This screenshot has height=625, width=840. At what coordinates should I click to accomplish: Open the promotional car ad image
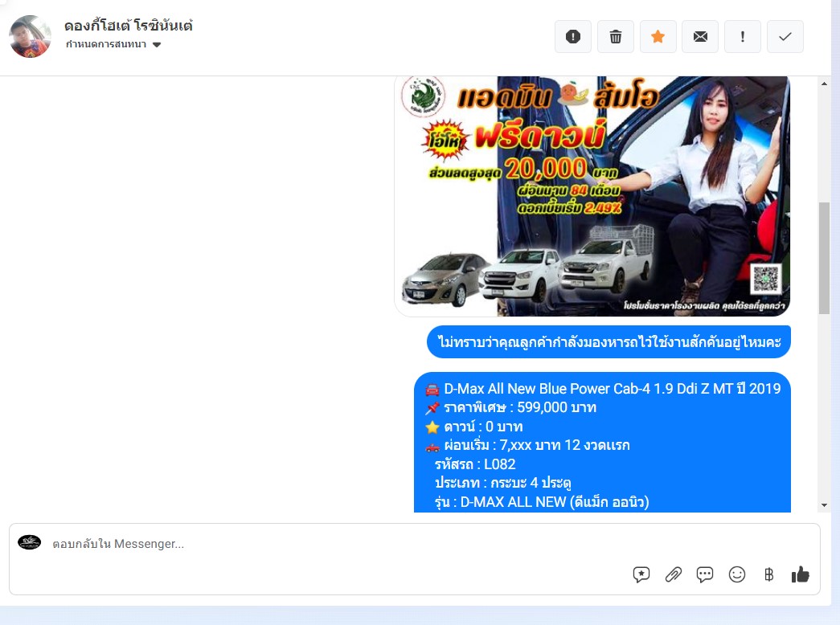tap(592, 196)
